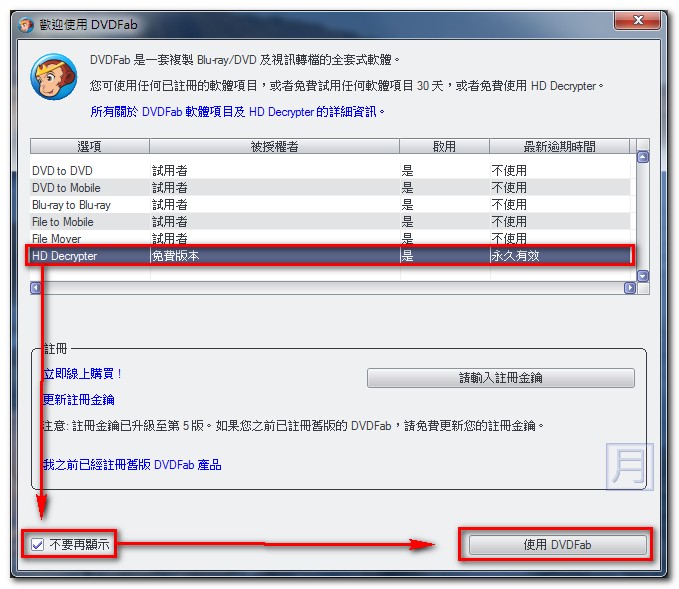Screen dimensions: 679x589
Task: Click the 選項 column header
Action: coord(90,146)
